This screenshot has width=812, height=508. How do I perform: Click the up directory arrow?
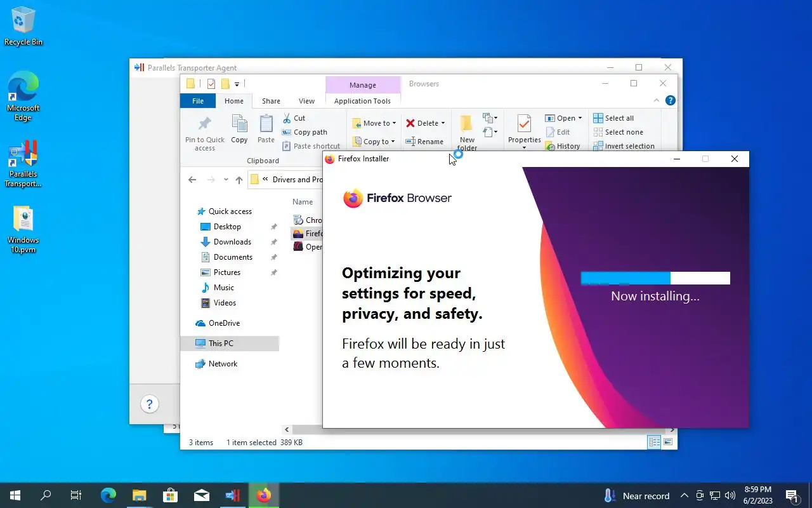pyautogui.click(x=239, y=180)
